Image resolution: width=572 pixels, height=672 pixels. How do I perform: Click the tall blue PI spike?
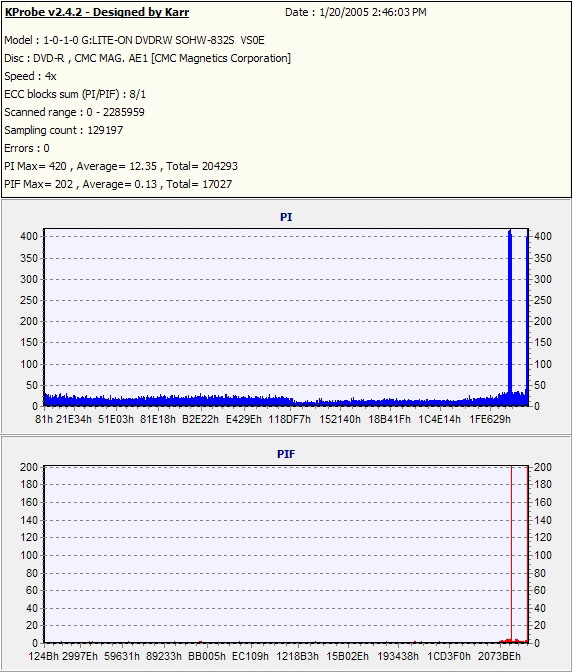(x=510, y=317)
